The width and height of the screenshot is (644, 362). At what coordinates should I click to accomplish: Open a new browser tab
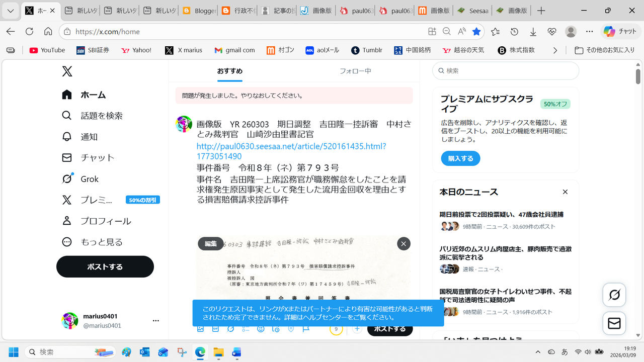(x=541, y=11)
